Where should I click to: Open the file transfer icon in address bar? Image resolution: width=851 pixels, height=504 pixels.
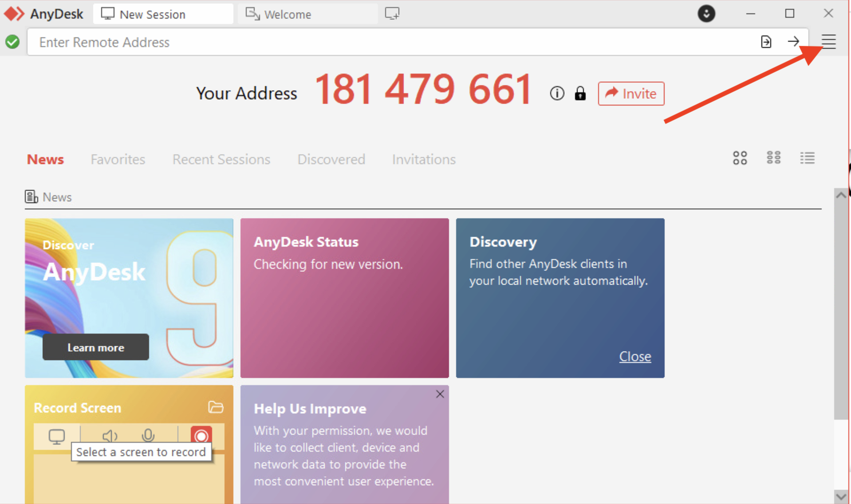point(766,42)
